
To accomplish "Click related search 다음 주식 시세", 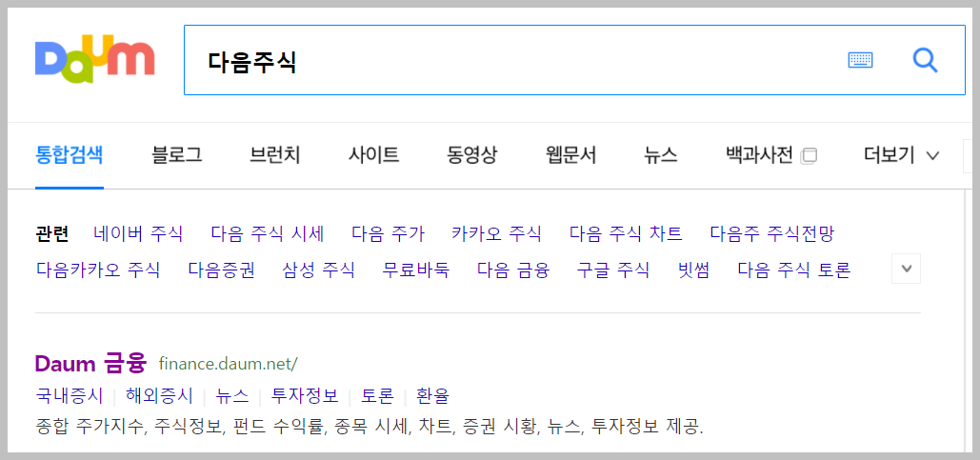I will pos(268,234).
